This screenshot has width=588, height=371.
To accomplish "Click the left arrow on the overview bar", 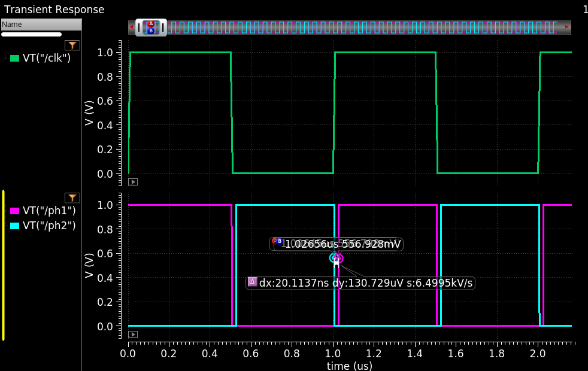I will pyautogui.click(x=132, y=27).
